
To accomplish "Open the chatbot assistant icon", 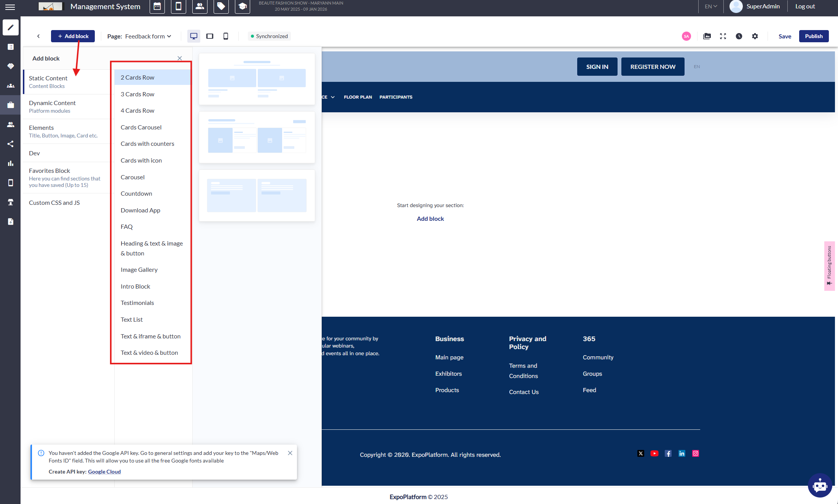I will (819, 485).
